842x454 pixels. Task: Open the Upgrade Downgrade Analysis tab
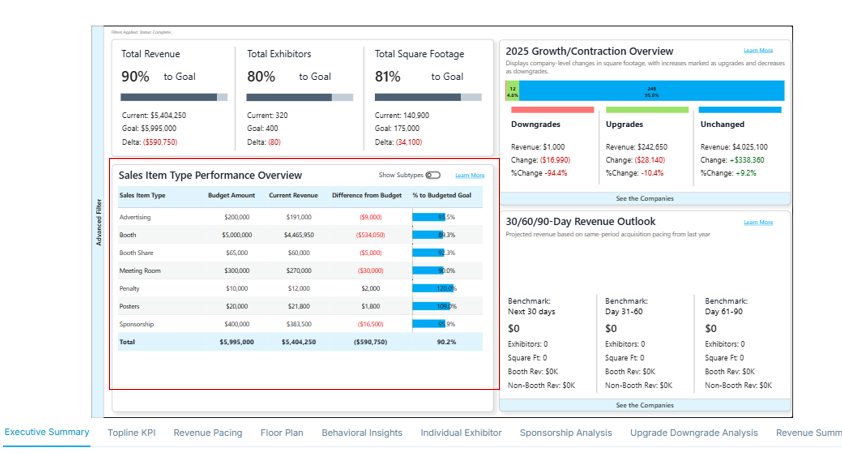pyautogui.click(x=693, y=433)
